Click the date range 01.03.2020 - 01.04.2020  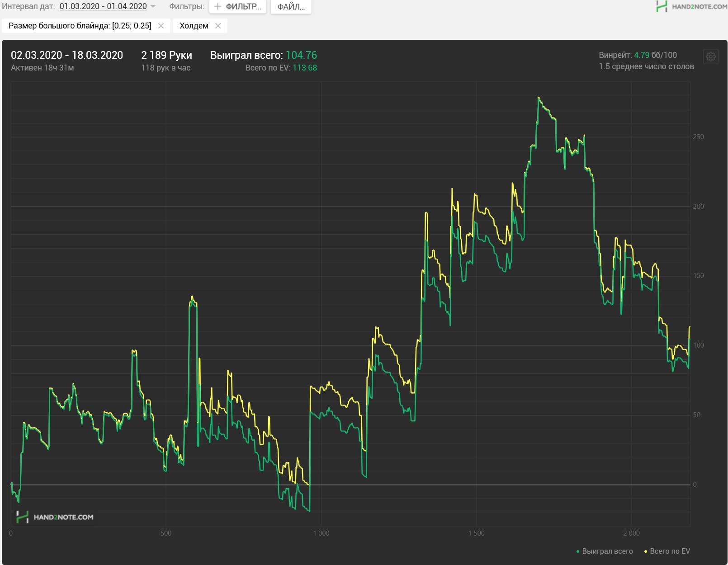[x=103, y=6]
